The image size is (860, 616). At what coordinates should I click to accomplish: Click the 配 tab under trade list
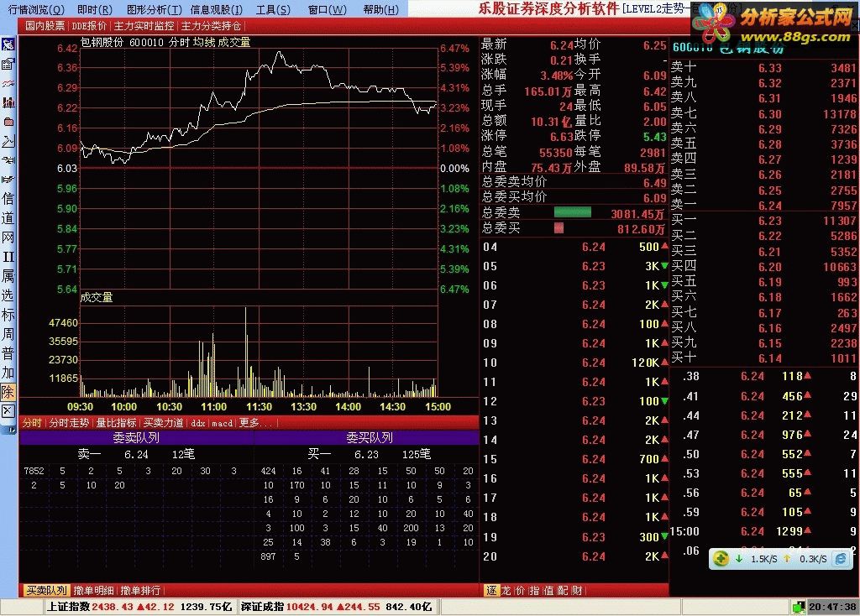563,590
